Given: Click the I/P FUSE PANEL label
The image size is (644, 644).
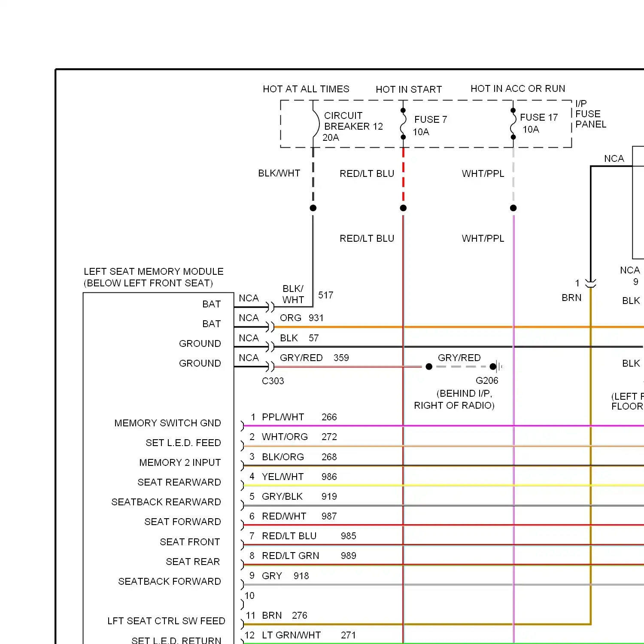Looking at the screenshot, I should coord(591,114).
